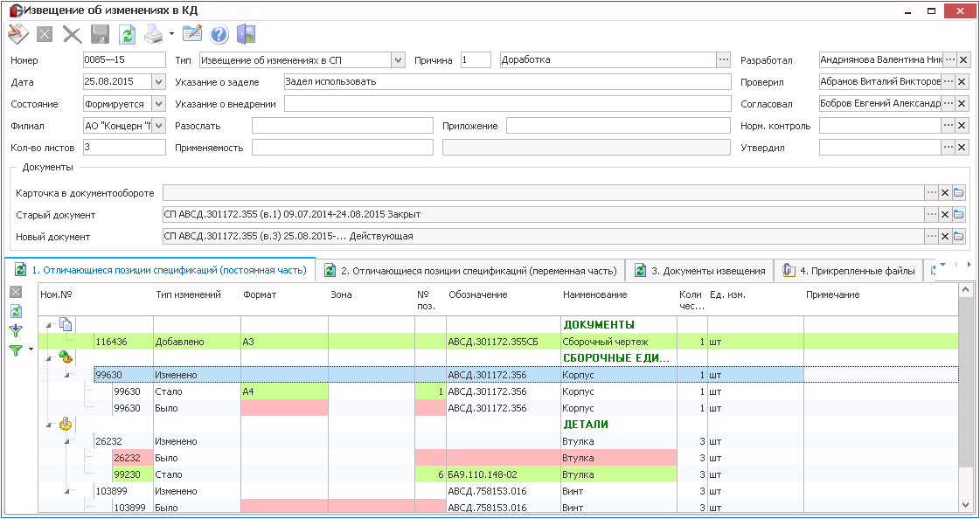Open the green filter dropdown arrow

point(31,349)
